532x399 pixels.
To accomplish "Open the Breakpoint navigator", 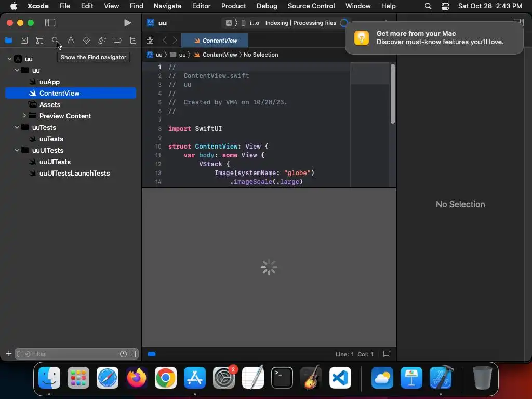I will point(117,41).
